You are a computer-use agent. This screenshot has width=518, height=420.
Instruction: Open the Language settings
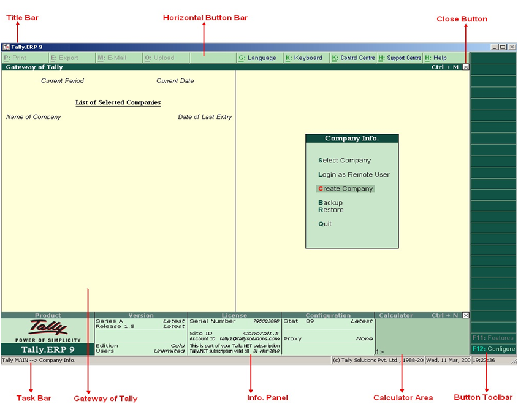pyautogui.click(x=259, y=58)
